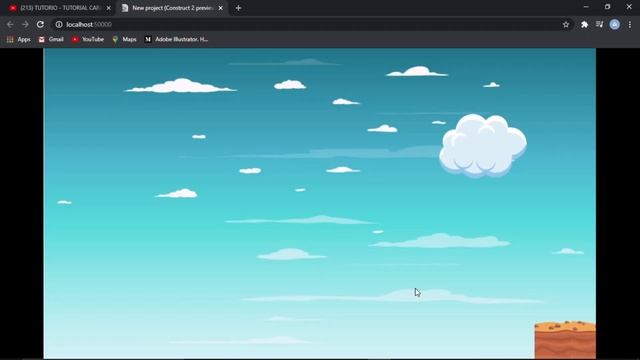The width and height of the screenshot is (640, 360).
Task: Go forward to the next page
Action: pos(25,24)
